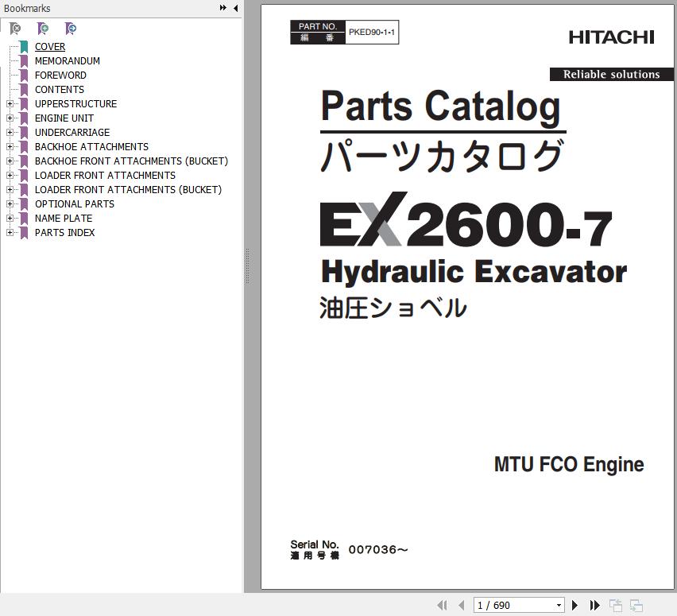Image resolution: width=677 pixels, height=616 pixels.
Task: Select the OPTIONAL PARTS bookmark label
Action: [75, 204]
